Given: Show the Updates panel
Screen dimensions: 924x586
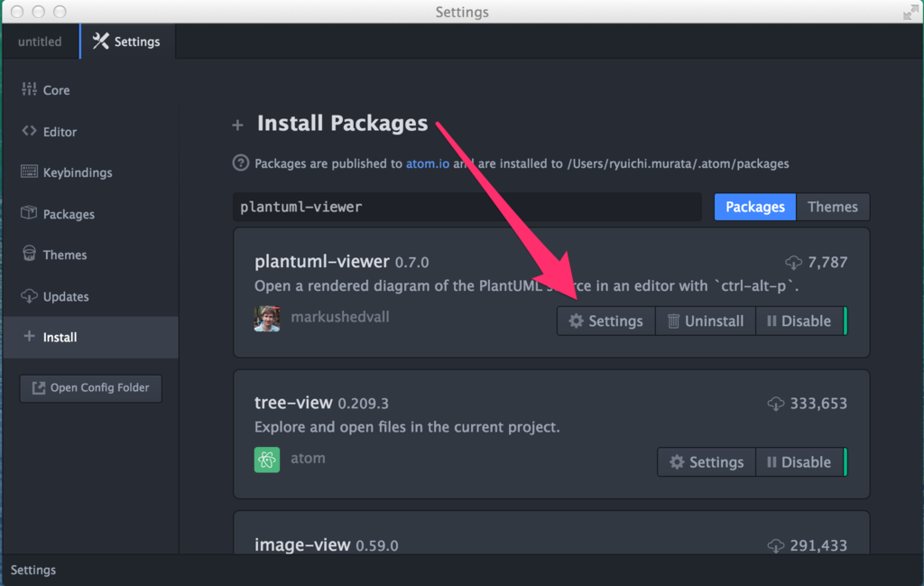Looking at the screenshot, I should coord(66,296).
